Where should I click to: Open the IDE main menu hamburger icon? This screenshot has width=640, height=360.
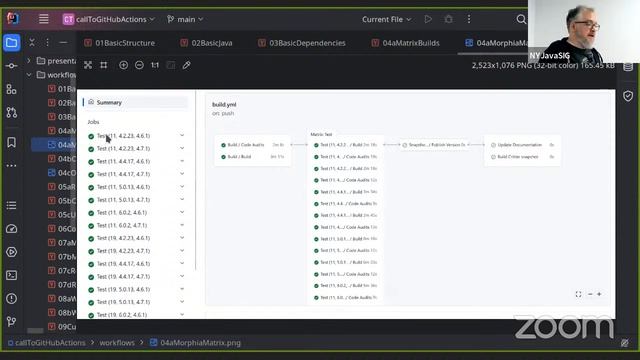pyautogui.click(x=43, y=19)
